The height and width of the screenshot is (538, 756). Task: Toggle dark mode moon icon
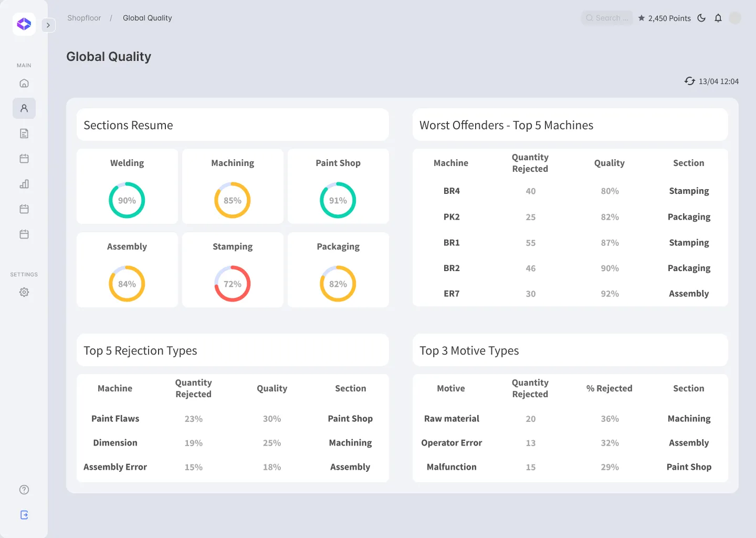pos(701,18)
